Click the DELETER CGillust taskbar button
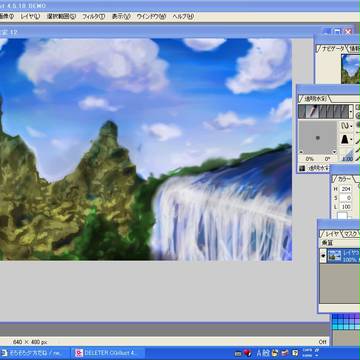 [x=108, y=353]
